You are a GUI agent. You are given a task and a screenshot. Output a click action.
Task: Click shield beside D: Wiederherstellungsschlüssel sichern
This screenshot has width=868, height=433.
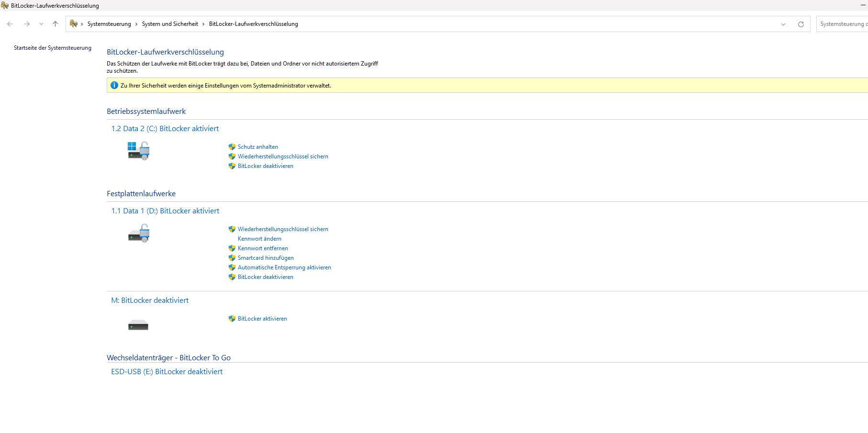point(232,229)
